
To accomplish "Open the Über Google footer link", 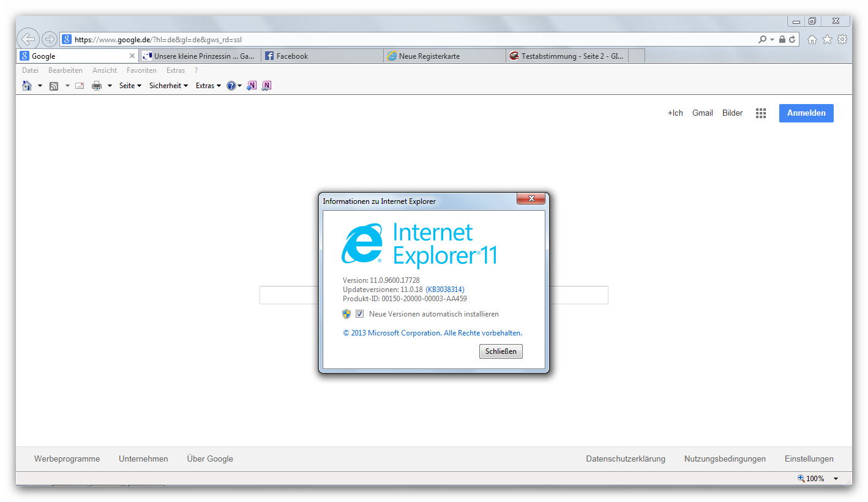I will (210, 459).
